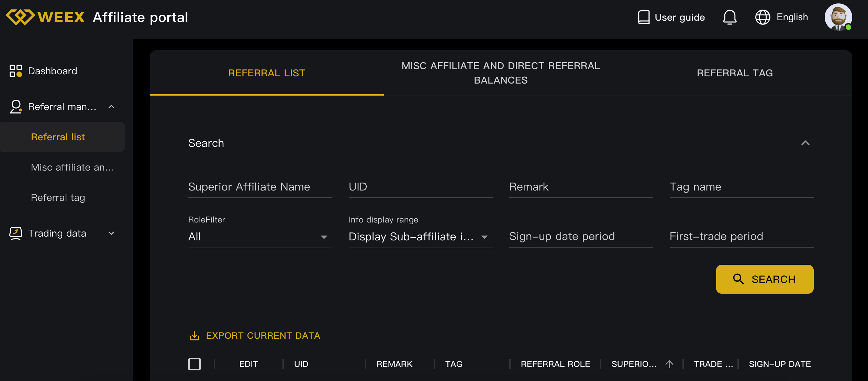Click the Referral management person icon
This screenshot has height=381, width=868.
tap(16, 107)
